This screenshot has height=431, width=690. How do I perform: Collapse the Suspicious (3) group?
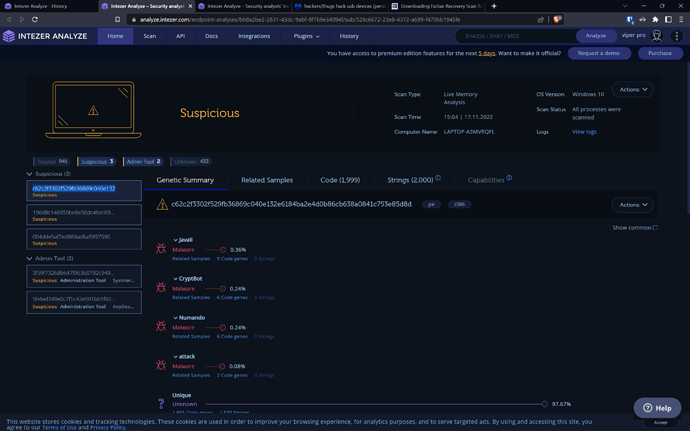tap(29, 174)
